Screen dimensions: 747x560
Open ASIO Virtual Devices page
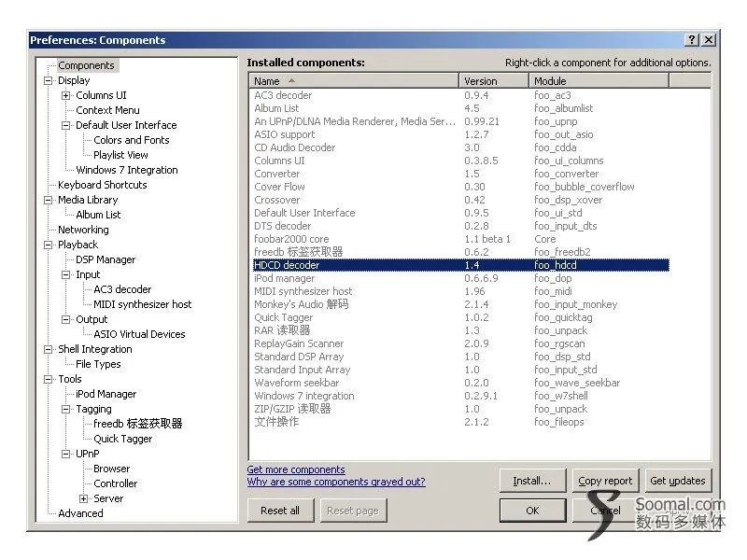pos(139,334)
